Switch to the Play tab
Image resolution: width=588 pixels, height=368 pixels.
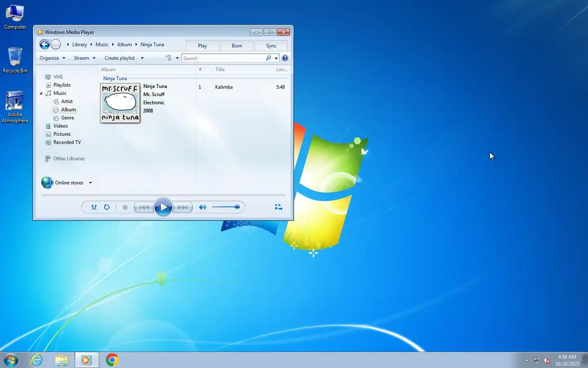tap(203, 45)
